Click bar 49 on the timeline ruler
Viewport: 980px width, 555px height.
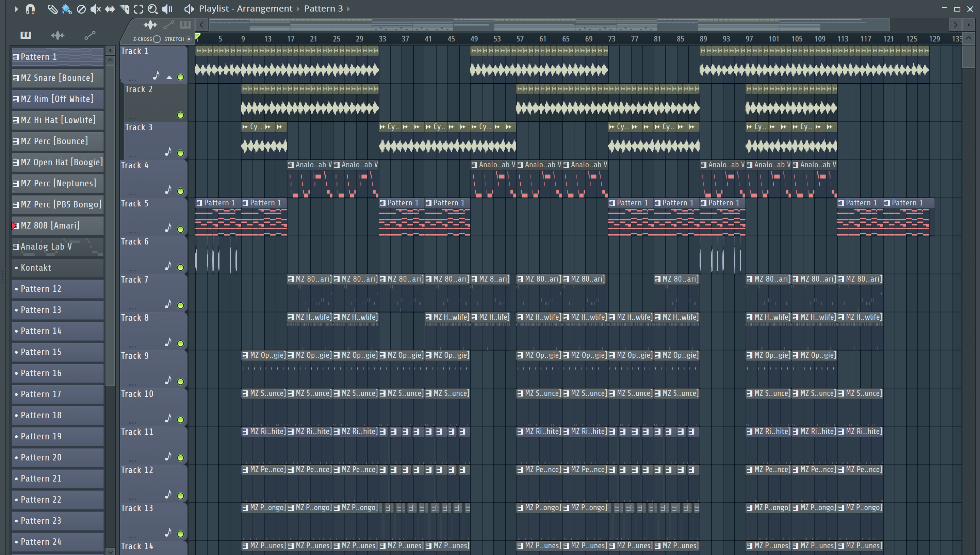(474, 39)
